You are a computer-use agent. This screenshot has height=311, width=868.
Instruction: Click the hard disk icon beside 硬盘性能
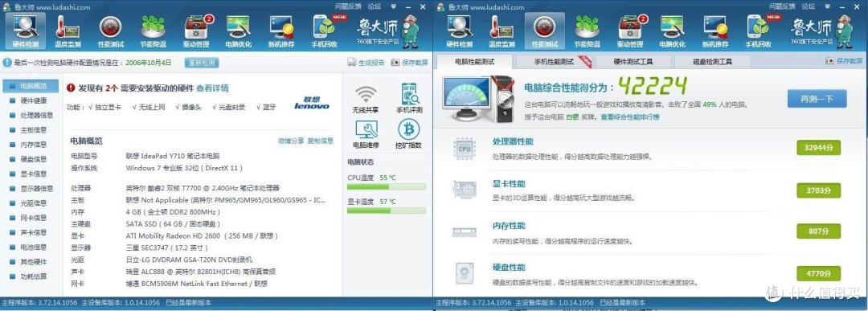coord(464,272)
